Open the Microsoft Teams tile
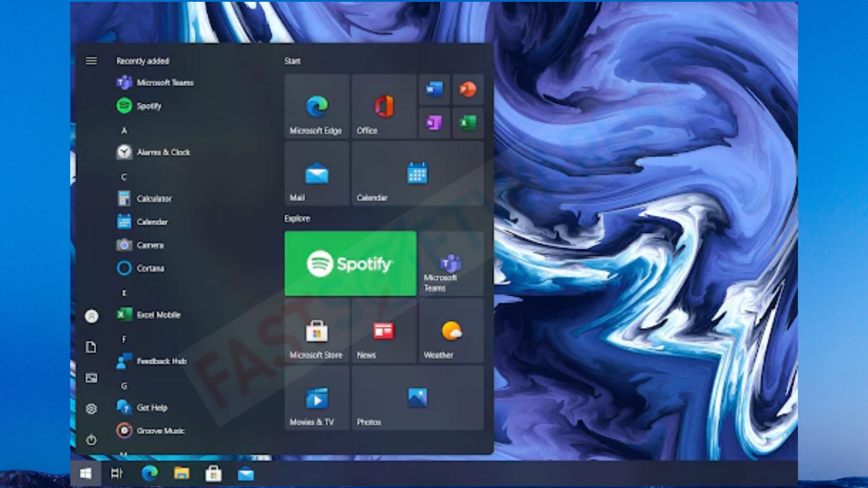This screenshot has width=868, height=488. (451, 263)
